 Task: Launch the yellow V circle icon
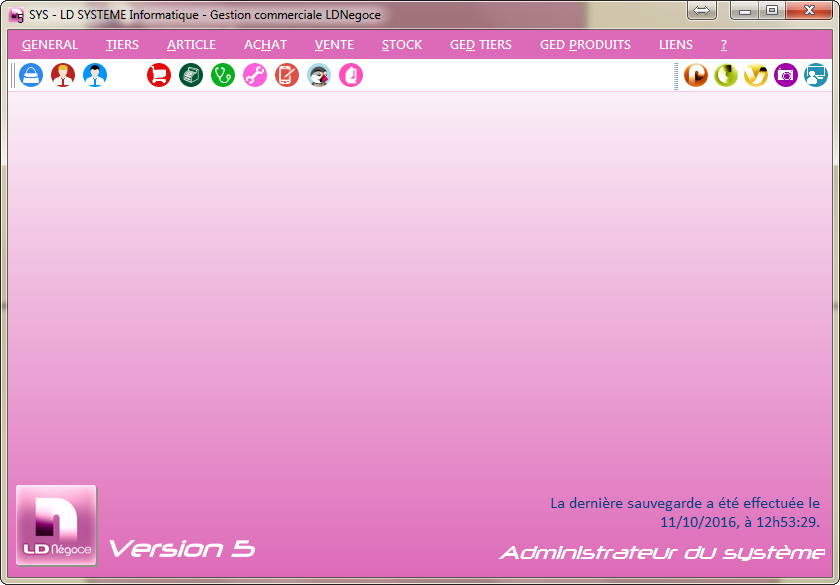coord(756,75)
